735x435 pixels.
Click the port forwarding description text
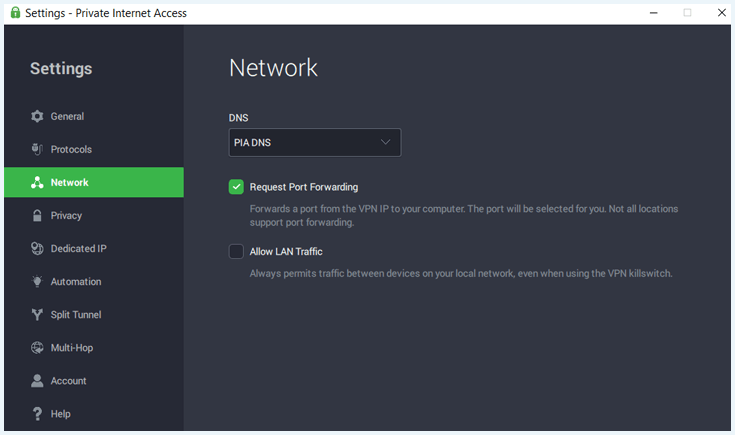coord(464,216)
